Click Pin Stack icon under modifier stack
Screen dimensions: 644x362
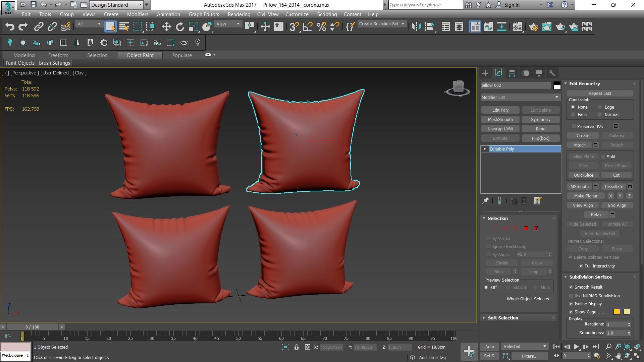[485, 201]
